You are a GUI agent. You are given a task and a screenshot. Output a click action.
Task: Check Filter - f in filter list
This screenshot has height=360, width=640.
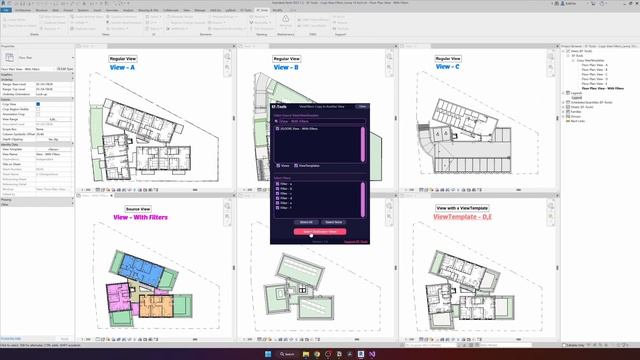pyautogui.click(x=278, y=208)
